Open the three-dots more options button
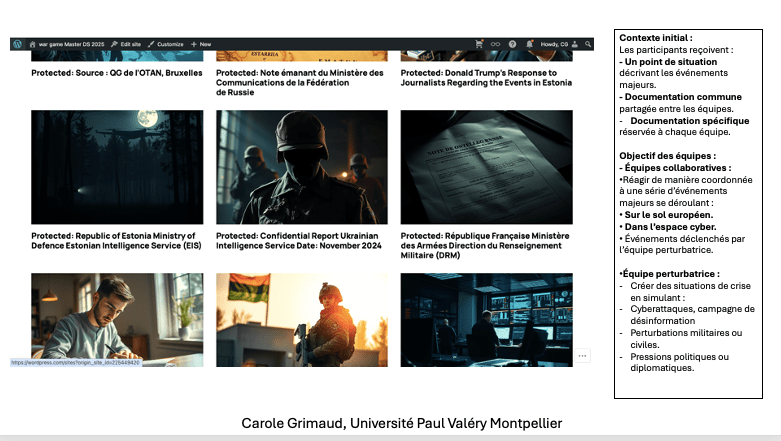Screen dimensions: 781x441 tap(582, 355)
